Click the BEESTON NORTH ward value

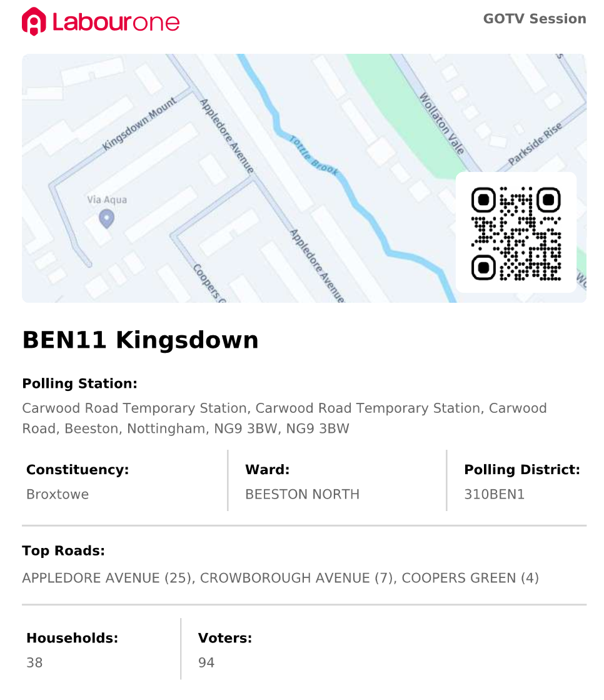(302, 494)
